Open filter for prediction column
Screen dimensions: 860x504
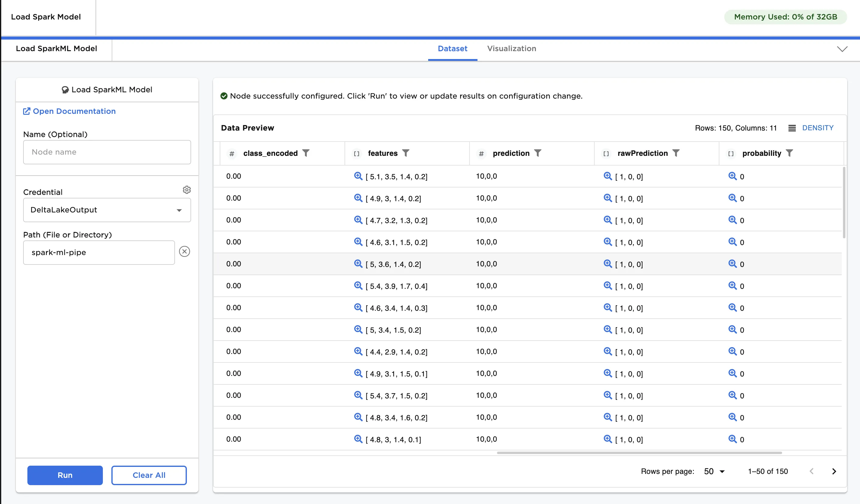click(538, 153)
